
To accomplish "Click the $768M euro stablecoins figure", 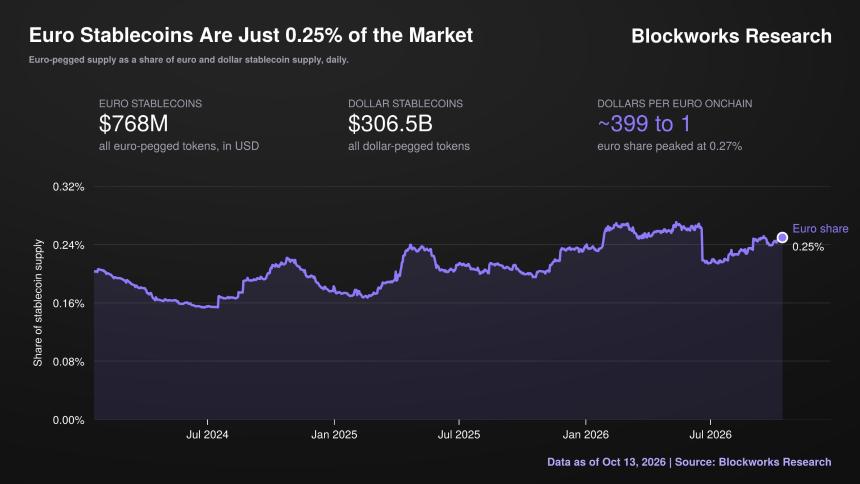I will tap(133, 123).
